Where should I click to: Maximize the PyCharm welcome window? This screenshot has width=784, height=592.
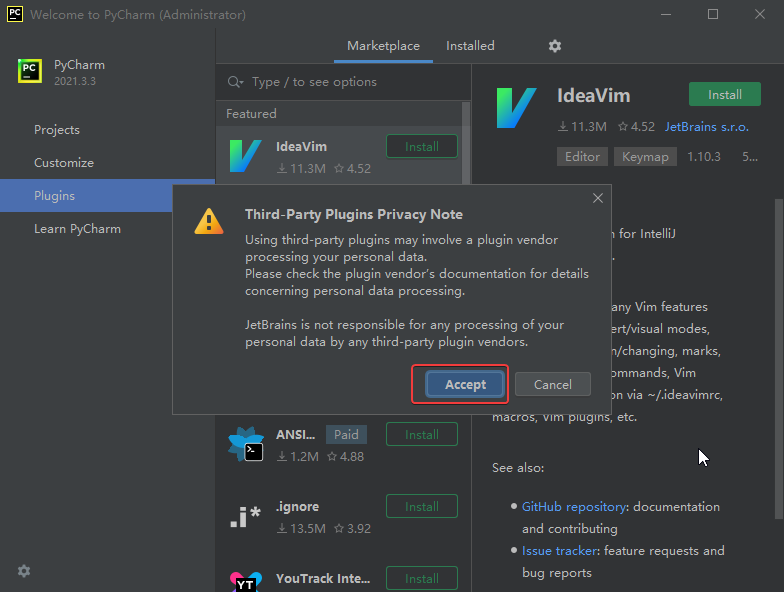[x=713, y=14]
